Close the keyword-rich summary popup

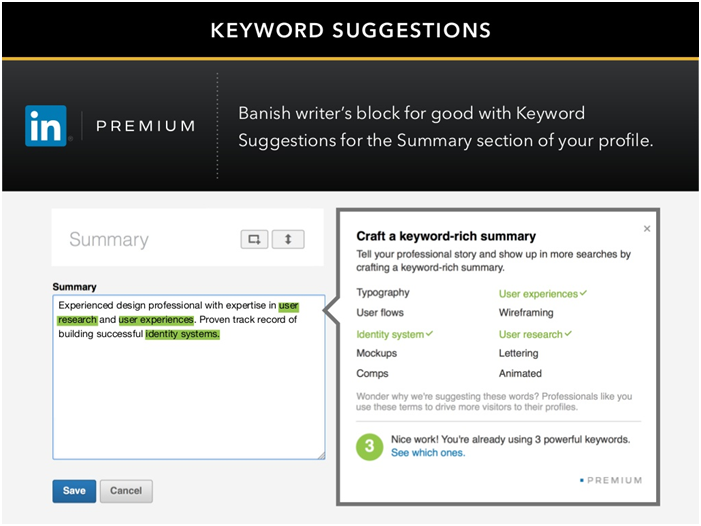[x=646, y=229]
